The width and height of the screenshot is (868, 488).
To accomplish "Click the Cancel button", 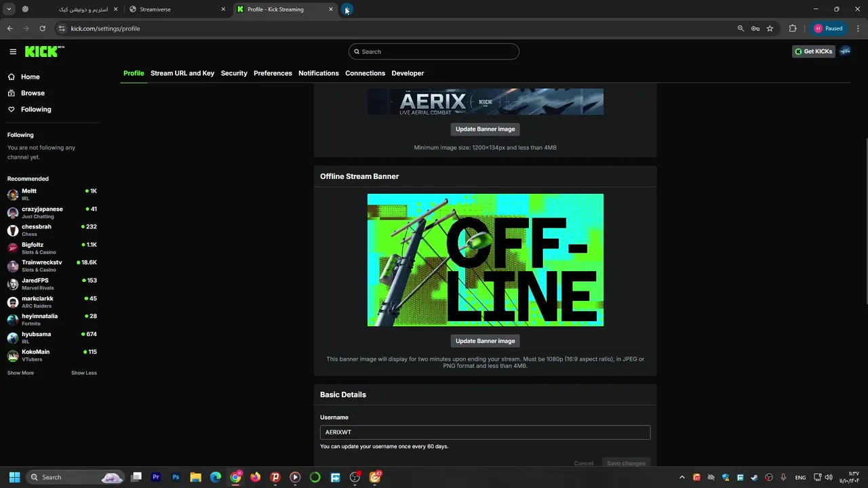I will (583, 464).
